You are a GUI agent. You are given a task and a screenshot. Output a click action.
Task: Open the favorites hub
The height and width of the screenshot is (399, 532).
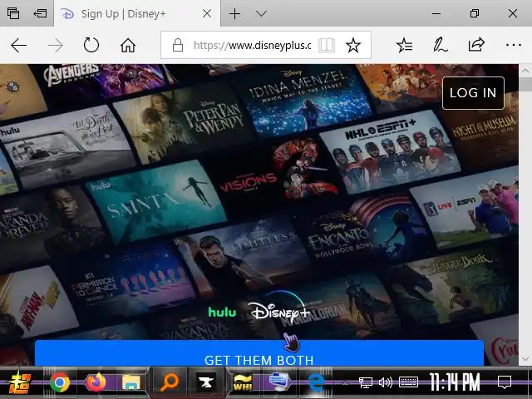pos(404,45)
